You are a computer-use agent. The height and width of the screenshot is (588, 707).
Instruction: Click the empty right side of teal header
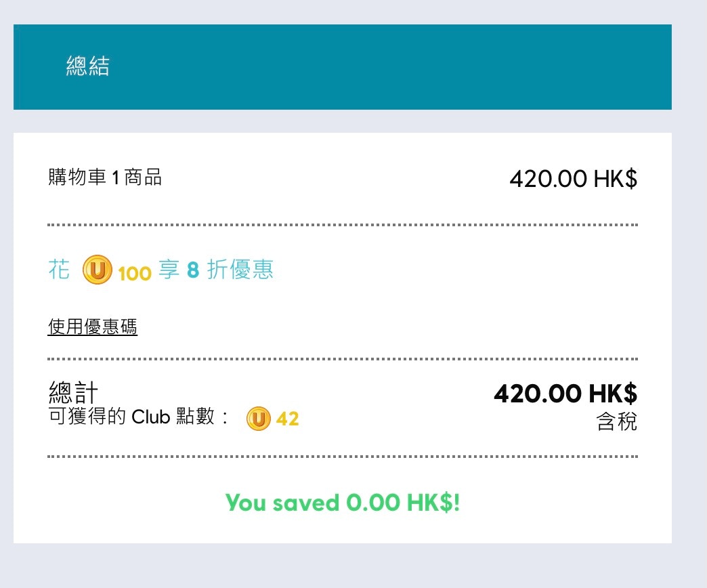click(474, 66)
